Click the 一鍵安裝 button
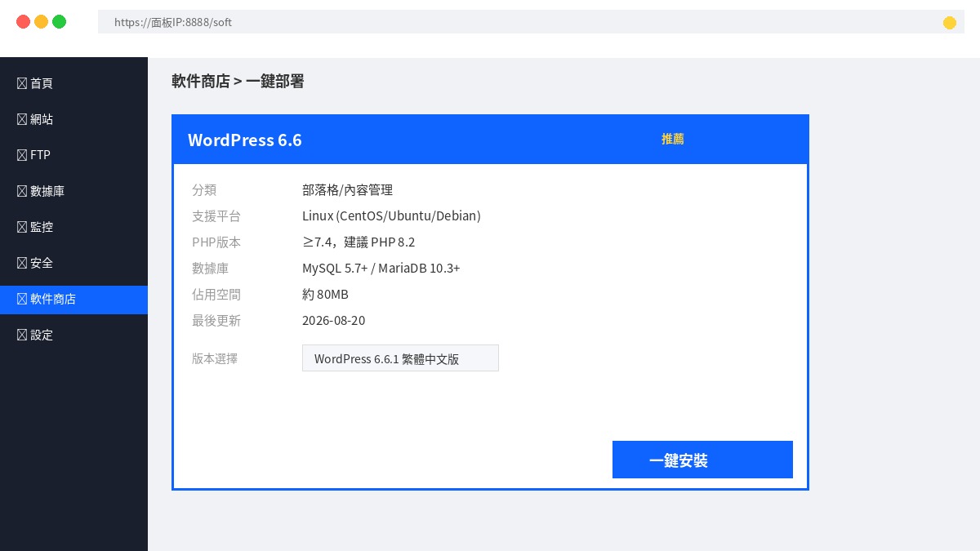This screenshot has height=551, width=980. 702,460
